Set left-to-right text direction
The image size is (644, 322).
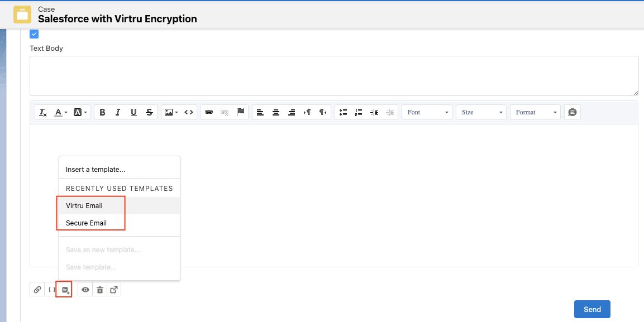click(x=307, y=112)
